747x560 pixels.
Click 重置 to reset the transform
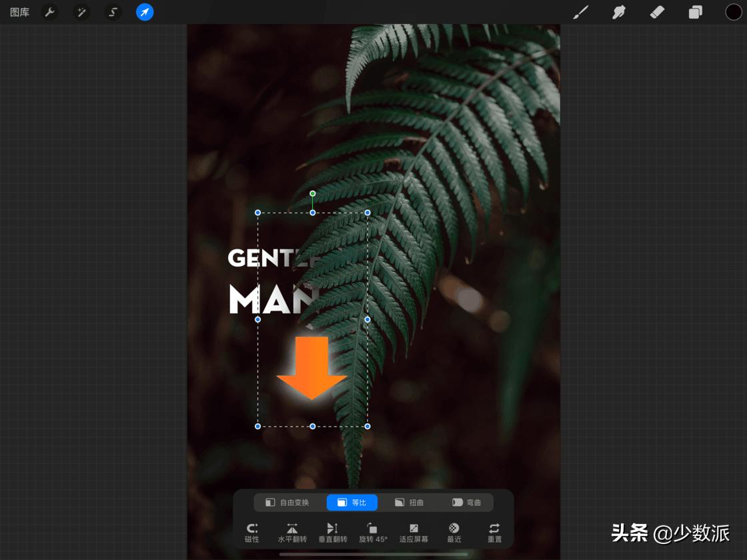494,532
